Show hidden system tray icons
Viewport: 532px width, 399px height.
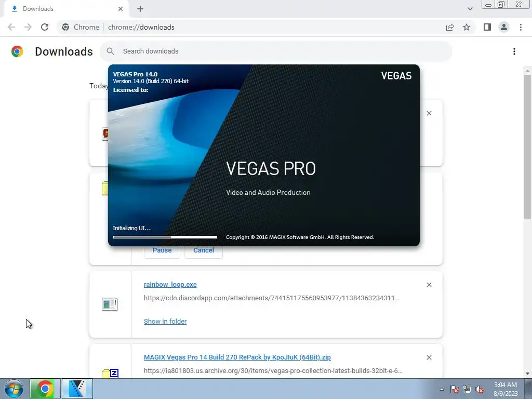442,389
